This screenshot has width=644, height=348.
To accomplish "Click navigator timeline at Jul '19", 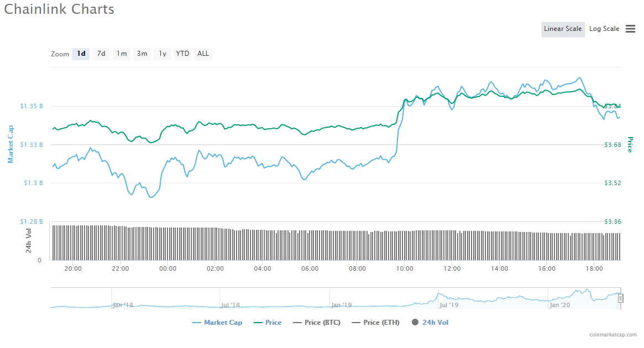I will point(449,305).
